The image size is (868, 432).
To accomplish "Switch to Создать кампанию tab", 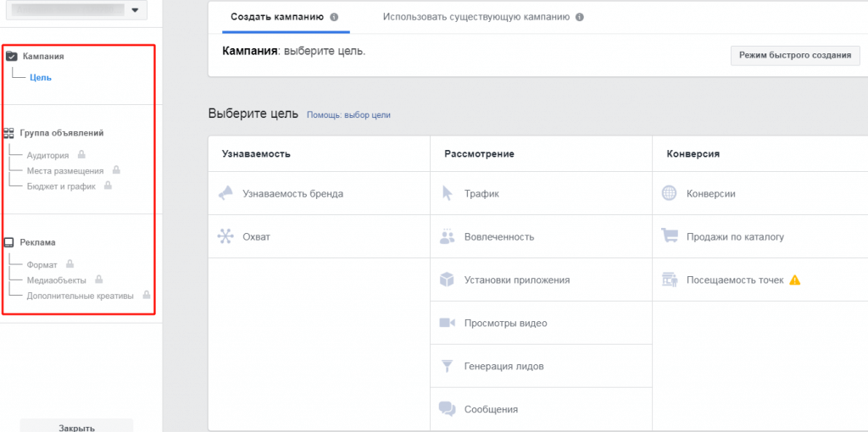I will pyautogui.click(x=270, y=17).
